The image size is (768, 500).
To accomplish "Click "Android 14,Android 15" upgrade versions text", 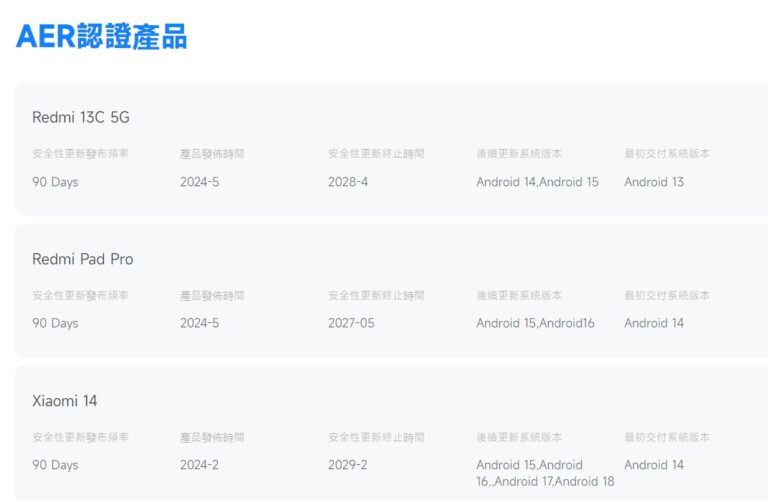I will pyautogui.click(x=537, y=182).
